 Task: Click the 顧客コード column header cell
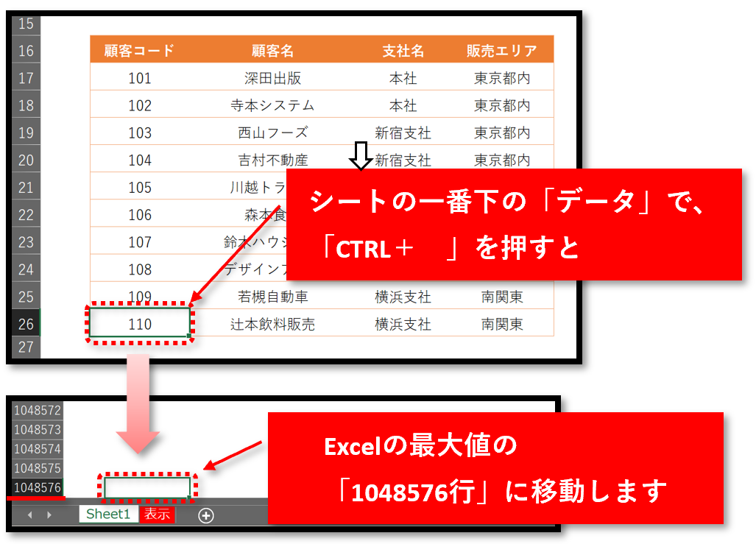point(139,49)
